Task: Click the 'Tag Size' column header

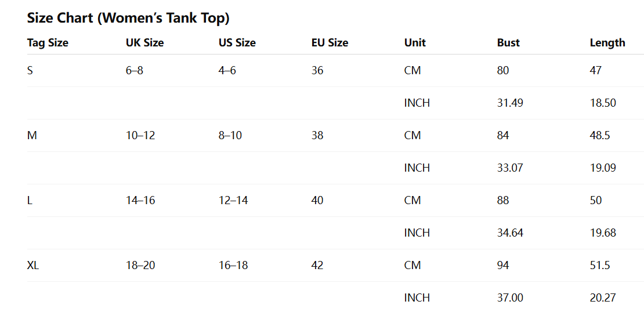Action: (48, 42)
